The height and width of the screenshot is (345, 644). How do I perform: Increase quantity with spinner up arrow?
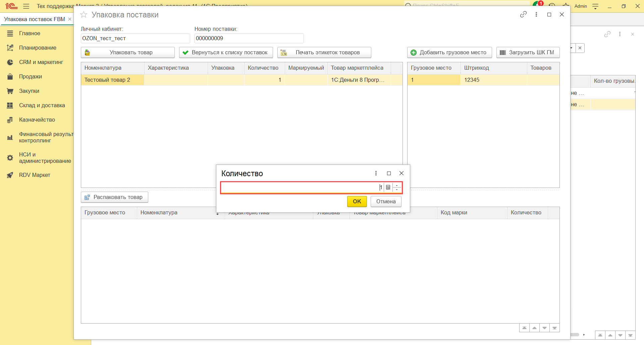point(397,185)
